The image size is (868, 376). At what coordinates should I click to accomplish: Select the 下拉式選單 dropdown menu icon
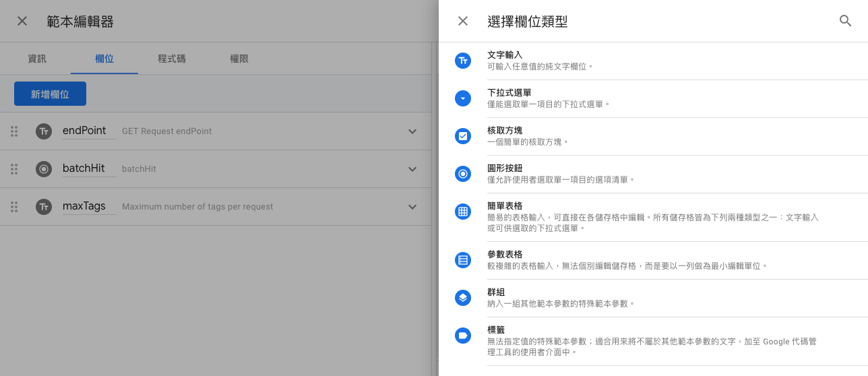(x=463, y=98)
